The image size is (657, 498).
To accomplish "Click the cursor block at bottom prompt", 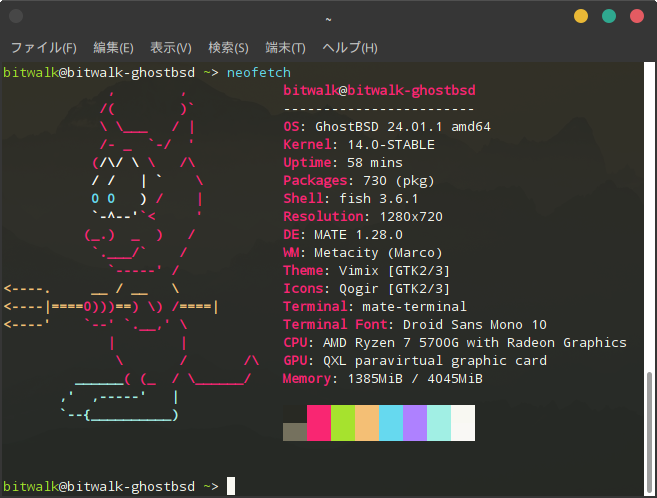I will [231, 486].
